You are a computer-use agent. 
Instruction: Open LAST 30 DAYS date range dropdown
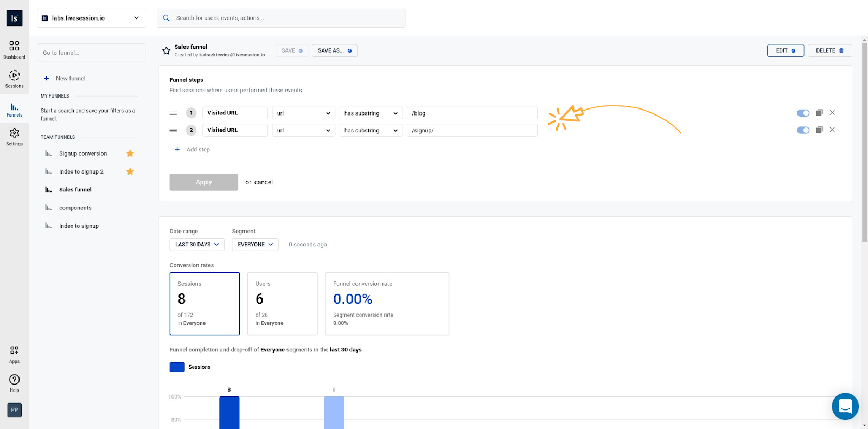197,245
